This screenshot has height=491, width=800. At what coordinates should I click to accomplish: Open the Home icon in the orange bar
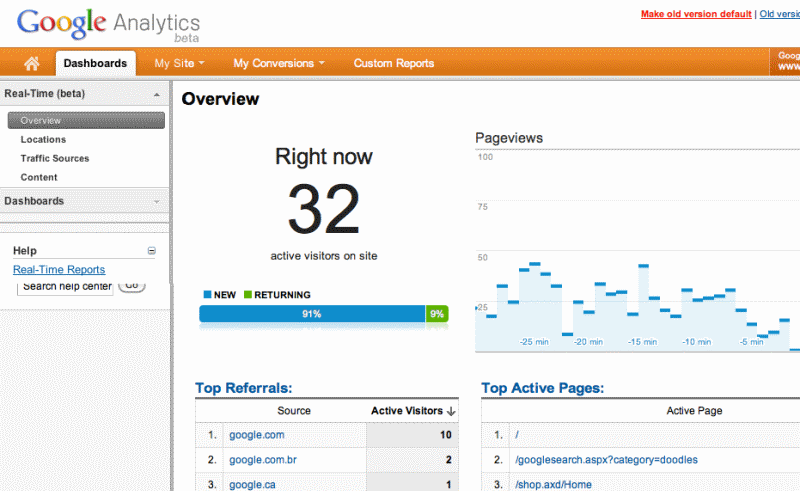[32, 63]
